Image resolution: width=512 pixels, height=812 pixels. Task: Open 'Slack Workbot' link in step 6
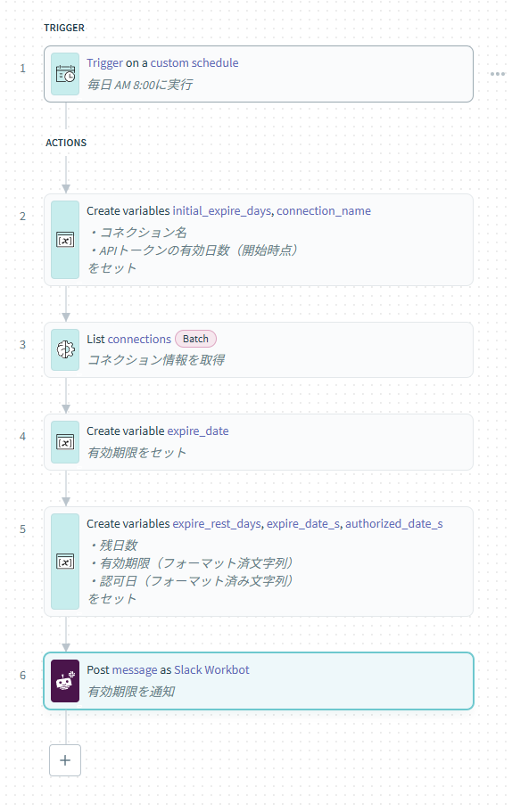(211, 669)
